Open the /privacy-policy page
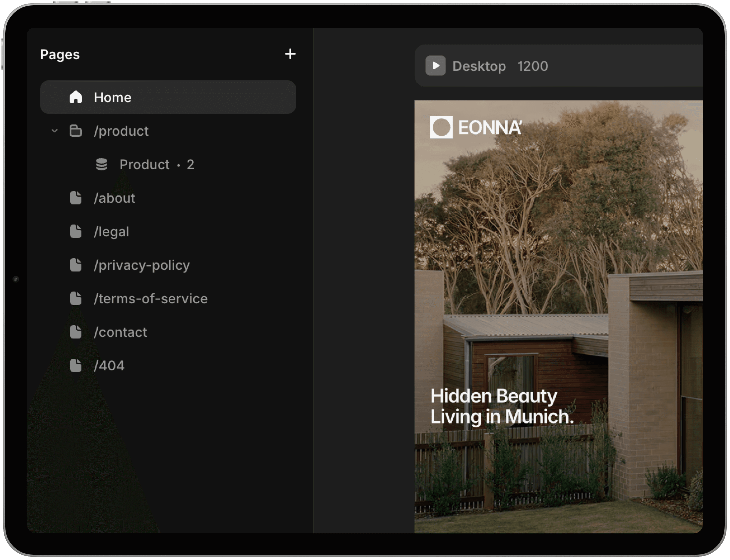 click(142, 265)
